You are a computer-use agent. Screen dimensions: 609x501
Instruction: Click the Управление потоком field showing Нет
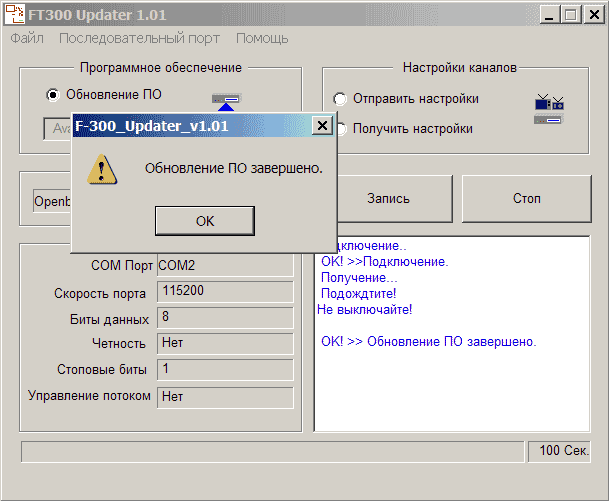tap(225, 397)
